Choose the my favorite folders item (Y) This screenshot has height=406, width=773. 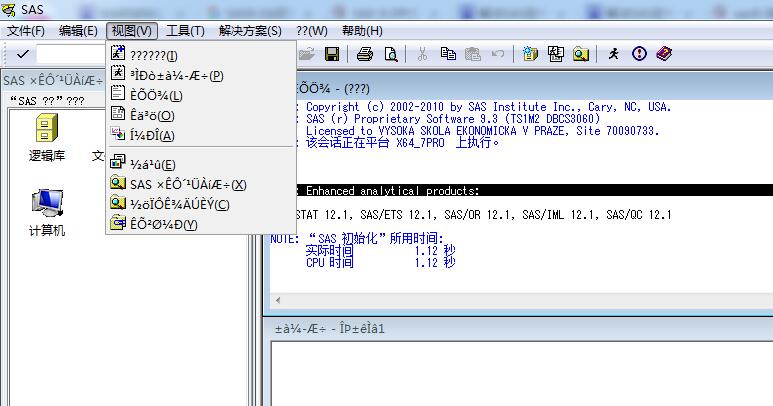(x=201, y=224)
